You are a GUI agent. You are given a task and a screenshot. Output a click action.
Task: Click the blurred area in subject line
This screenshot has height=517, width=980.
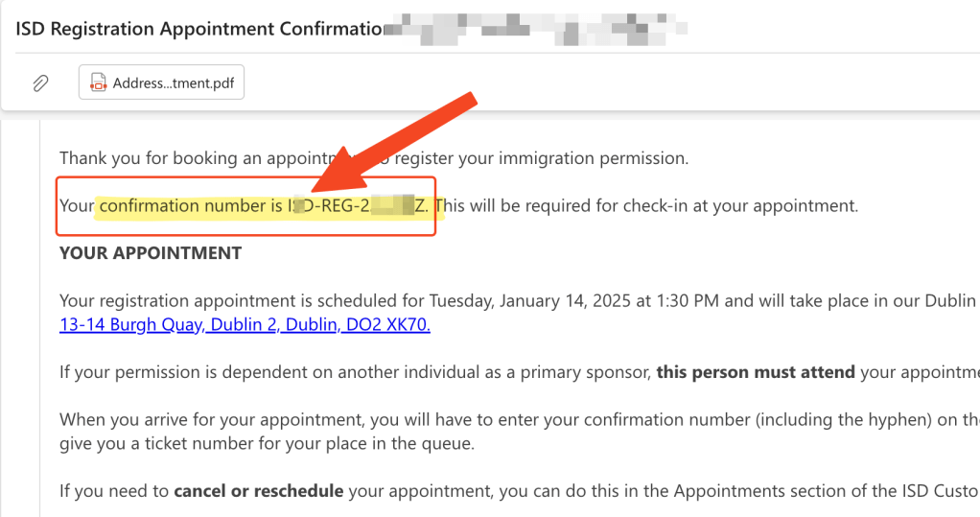537,28
